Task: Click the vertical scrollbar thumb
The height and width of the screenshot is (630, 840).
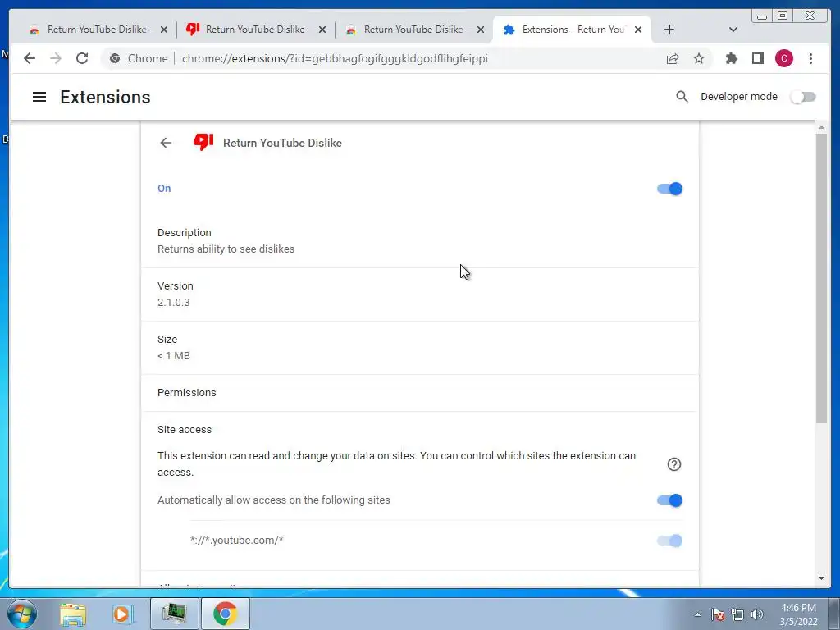Action: coord(821,279)
